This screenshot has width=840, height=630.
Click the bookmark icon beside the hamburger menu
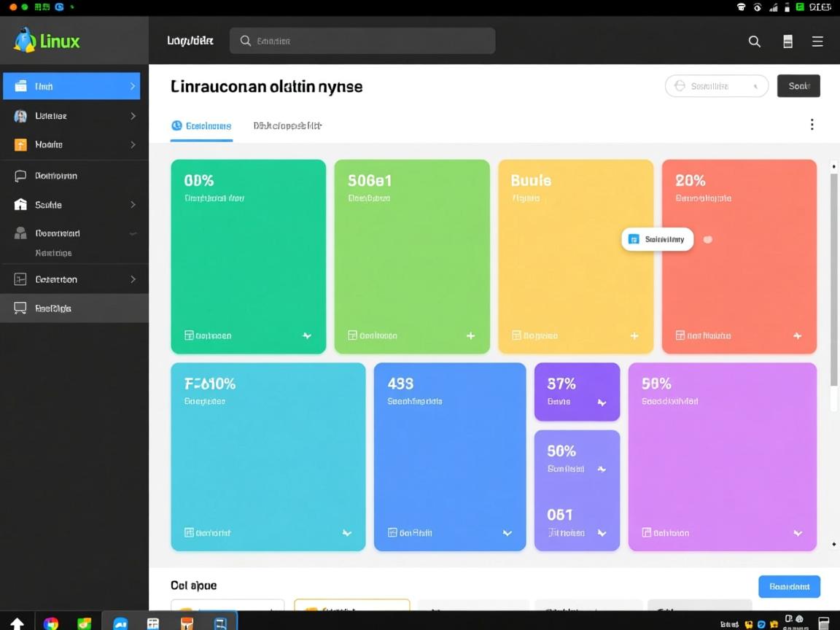[787, 42]
